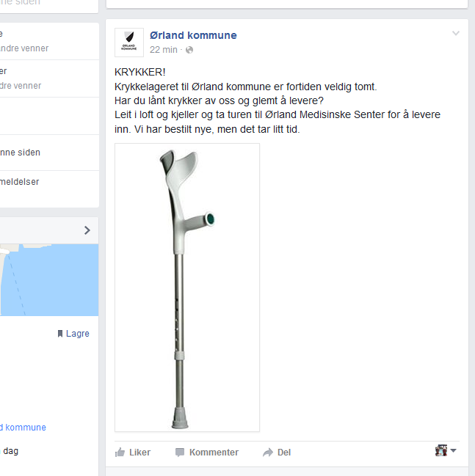This screenshot has height=476, width=475.
Task: Expand the map panel with the right chevron
Action: (x=87, y=230)
